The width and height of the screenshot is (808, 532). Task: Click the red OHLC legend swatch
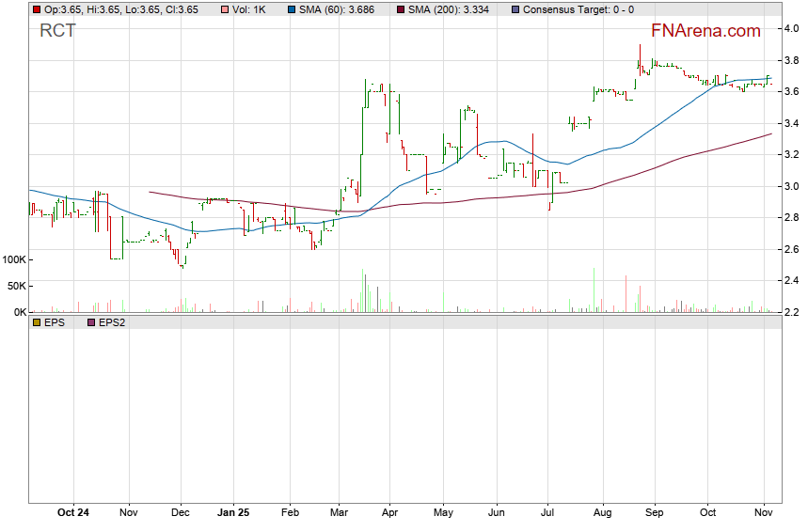(37, 9)
